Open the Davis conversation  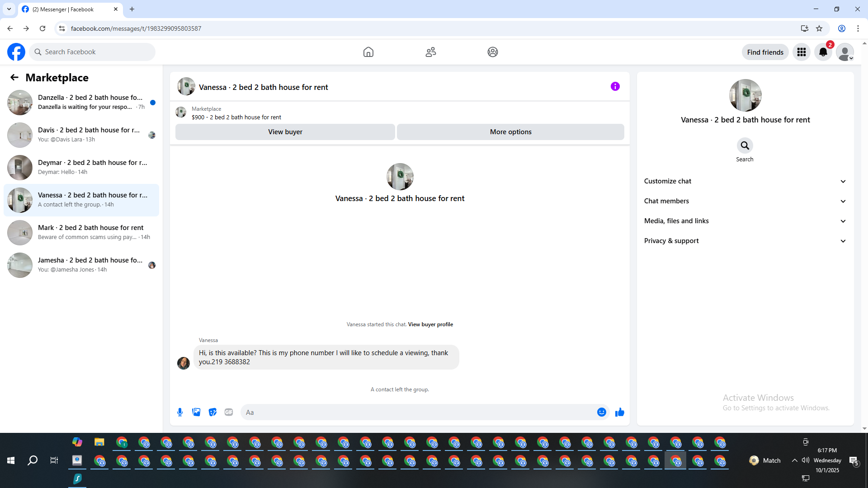click(x=81, y=135)
